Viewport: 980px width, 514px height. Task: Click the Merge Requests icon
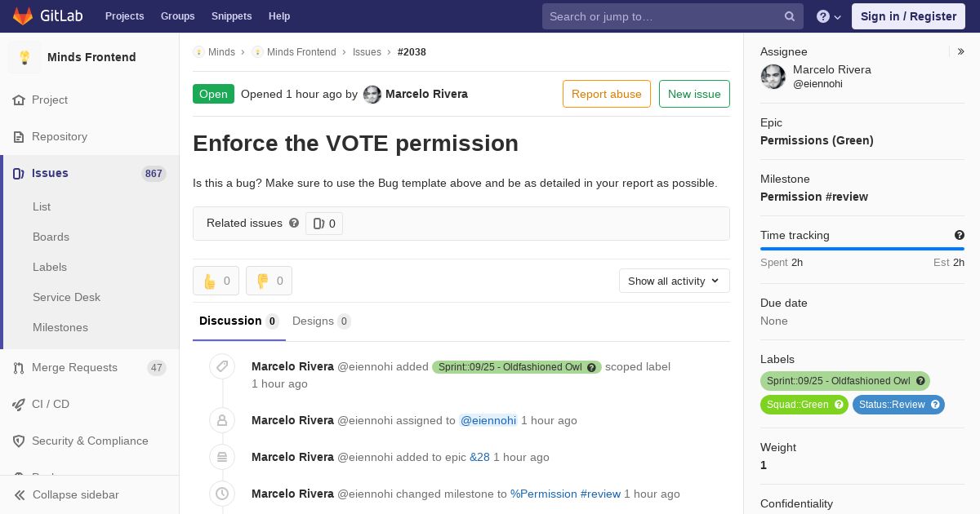(19, 367)
